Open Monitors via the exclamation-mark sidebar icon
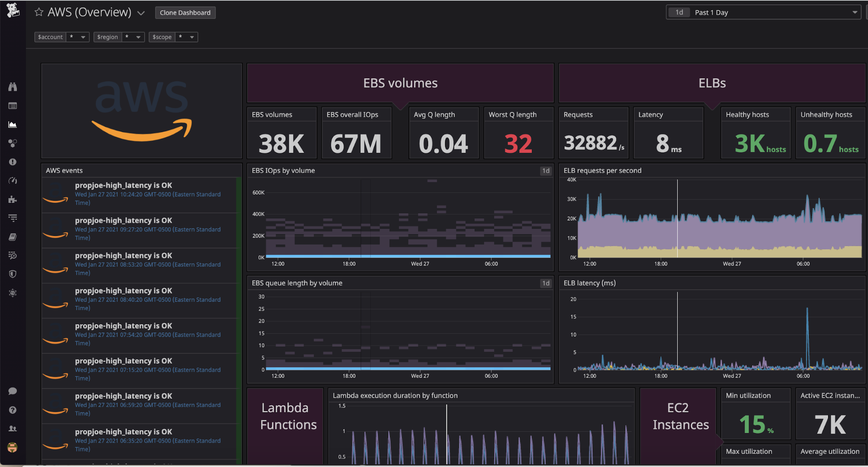This screenshot has width=868, height=467. tap(13, 162)
